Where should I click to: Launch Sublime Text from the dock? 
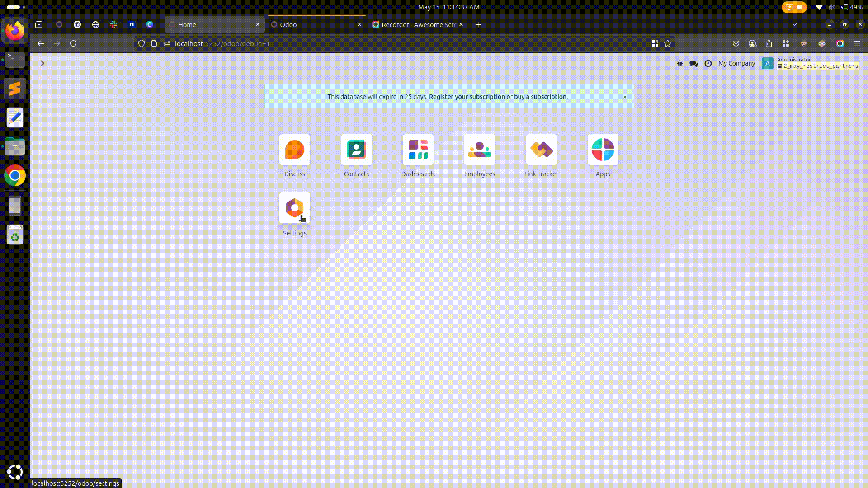click(x=15, y=89)
